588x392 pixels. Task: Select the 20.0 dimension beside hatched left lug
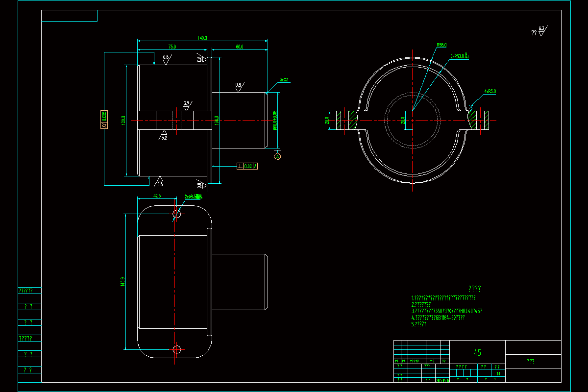327,120
